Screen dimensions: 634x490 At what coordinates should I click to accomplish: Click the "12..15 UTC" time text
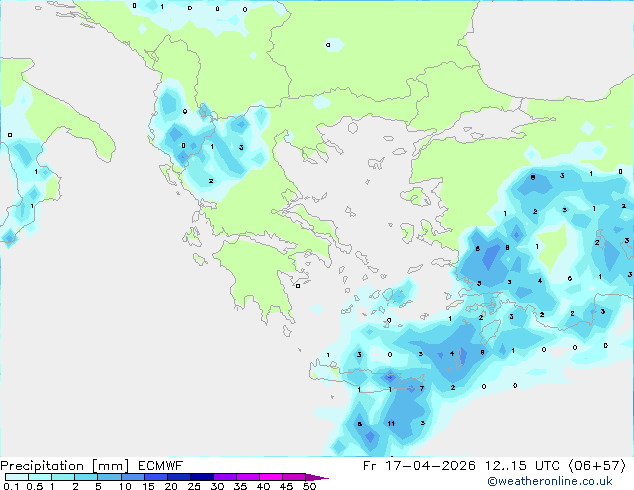click(522, 466)
